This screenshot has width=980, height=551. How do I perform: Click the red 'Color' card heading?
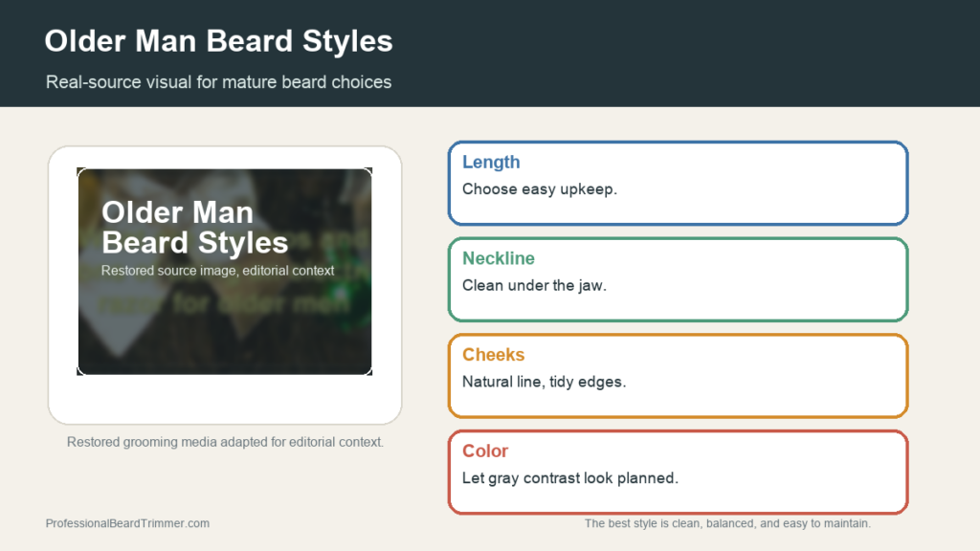[x=485, y=451]
